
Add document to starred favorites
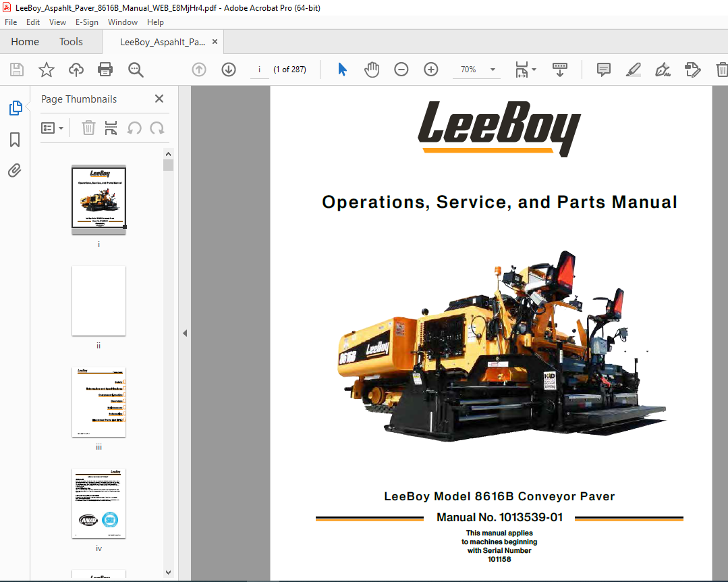click(47, 70)
